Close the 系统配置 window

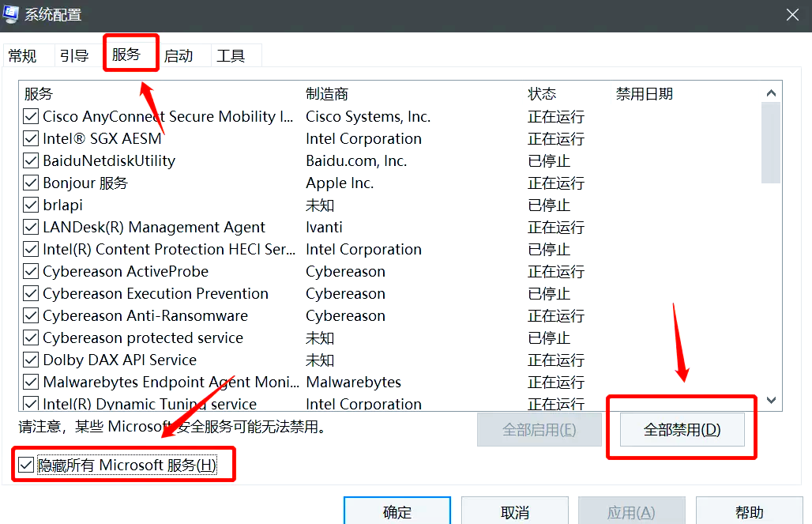tap(792, 14)
